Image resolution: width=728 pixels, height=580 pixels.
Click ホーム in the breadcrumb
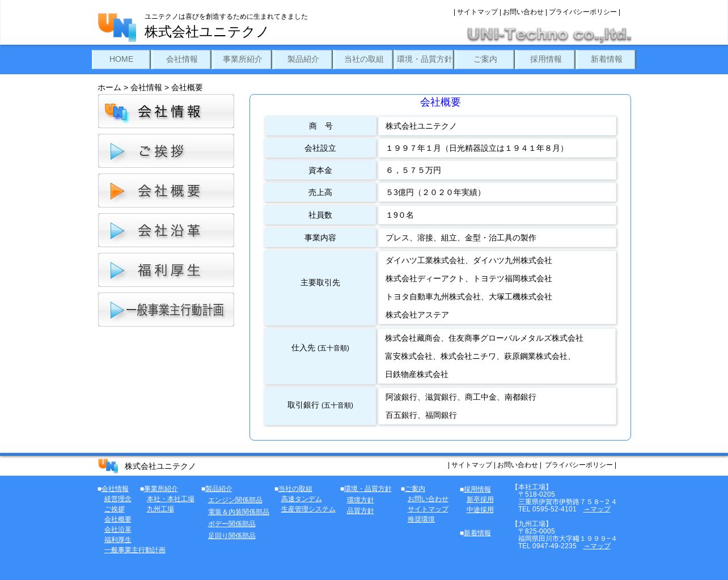[x=109, y=87]
